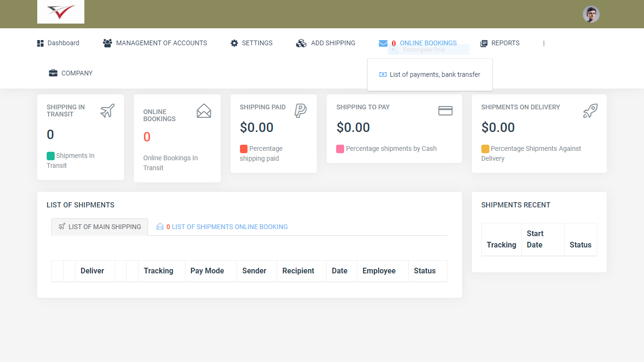Expand the Management of Accounts menu

pos(155,43)
